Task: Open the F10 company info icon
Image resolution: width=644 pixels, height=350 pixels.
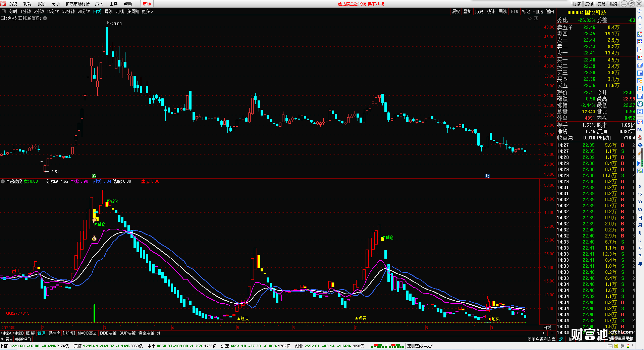Action: pyautogui.click(x=640, y=73)
